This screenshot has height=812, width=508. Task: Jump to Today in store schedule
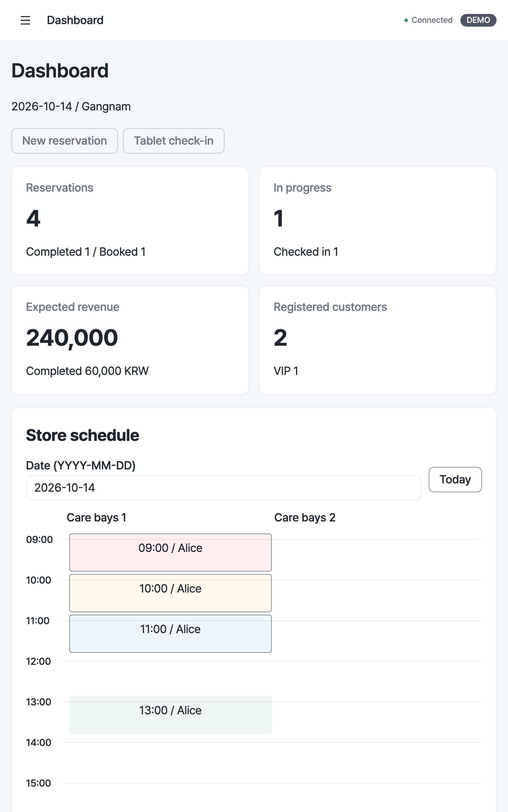tap(455, 480)
